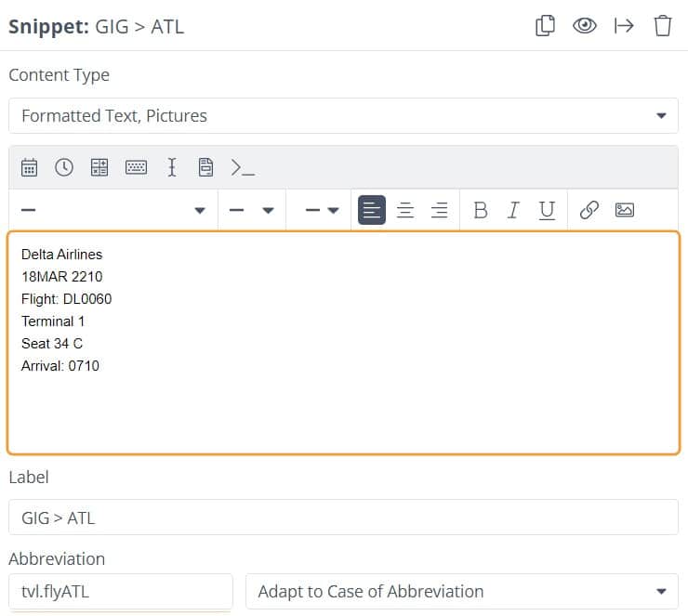
Task: Insert a picture via image icon
Action: tap(625, 210)
